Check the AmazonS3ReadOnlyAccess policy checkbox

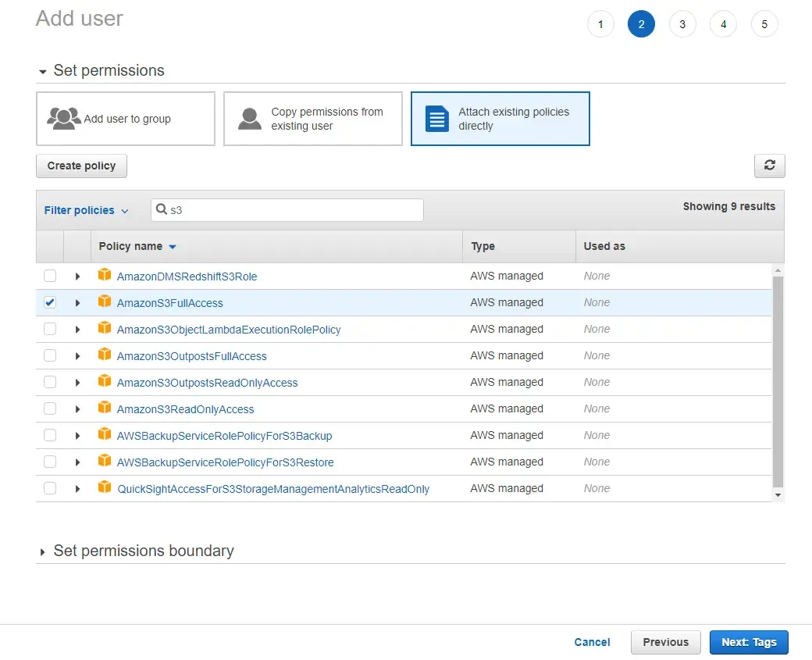50,408
